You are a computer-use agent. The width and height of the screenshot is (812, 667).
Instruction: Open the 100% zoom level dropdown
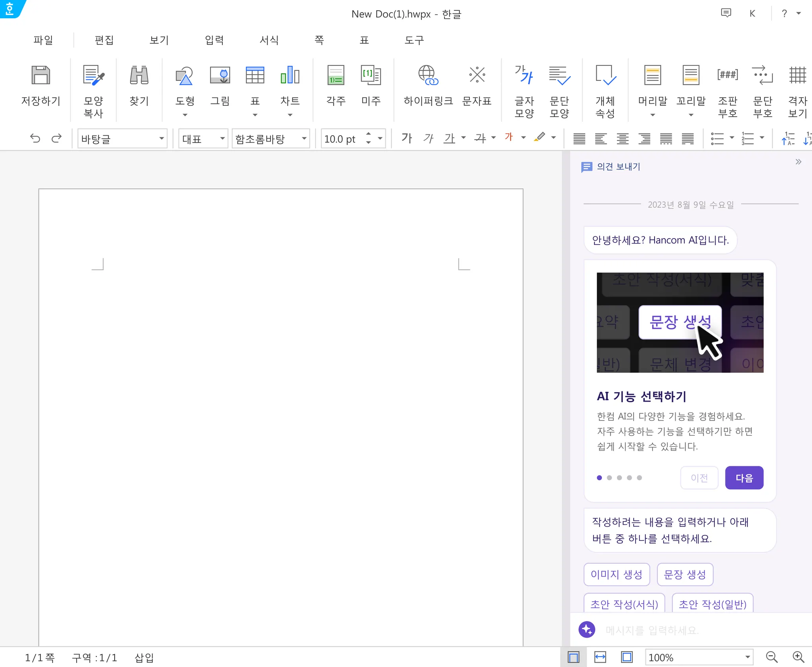pyautogui.click(x=747, y=657)
